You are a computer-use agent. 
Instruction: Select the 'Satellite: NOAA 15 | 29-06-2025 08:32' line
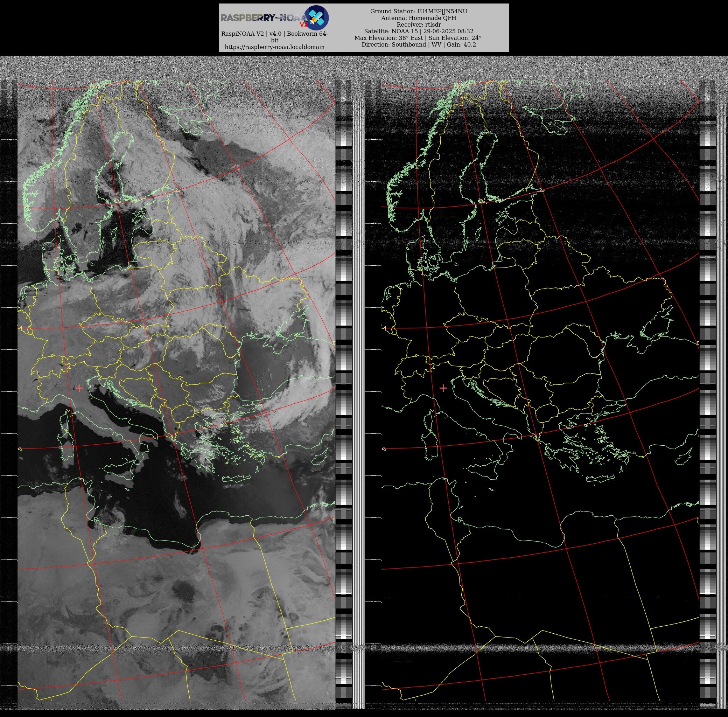tap(419, 31)
